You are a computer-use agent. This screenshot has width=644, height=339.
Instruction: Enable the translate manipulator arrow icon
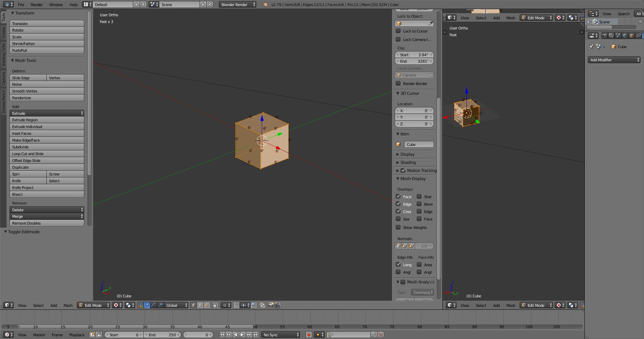point(147,305)
